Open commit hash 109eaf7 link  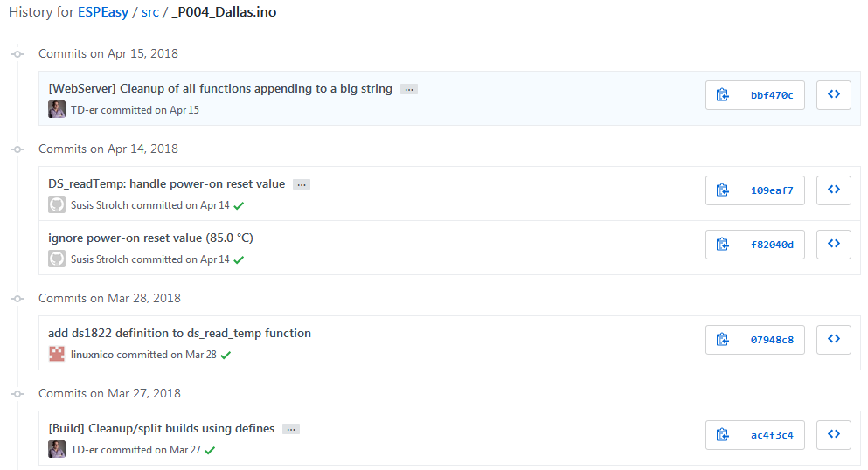(x=772, y=190)
